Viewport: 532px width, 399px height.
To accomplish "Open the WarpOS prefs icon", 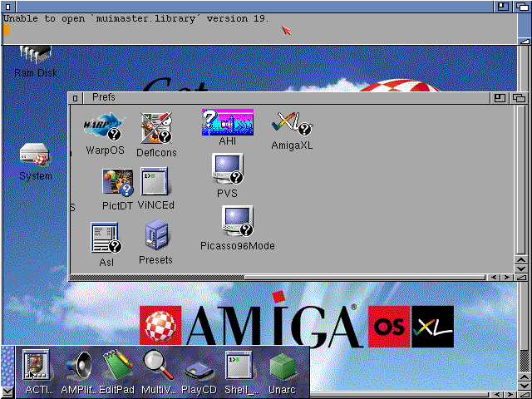I will click(105, 127).
